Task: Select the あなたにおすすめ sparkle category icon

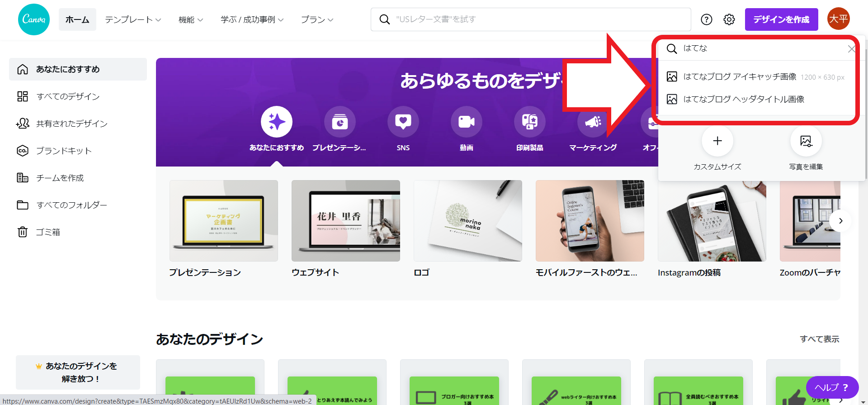Action: 277,122
